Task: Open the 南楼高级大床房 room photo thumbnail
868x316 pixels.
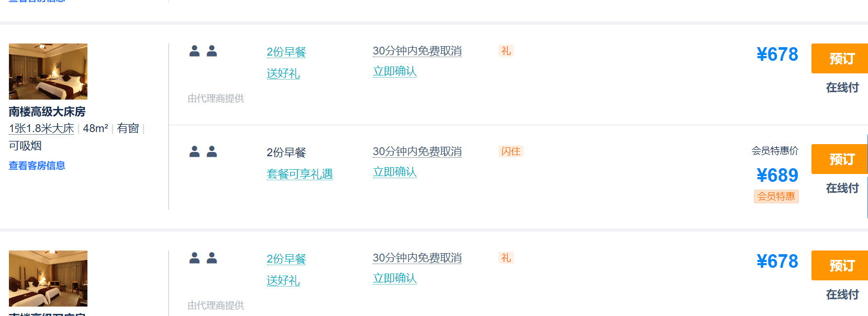Action: click(48, 71)
